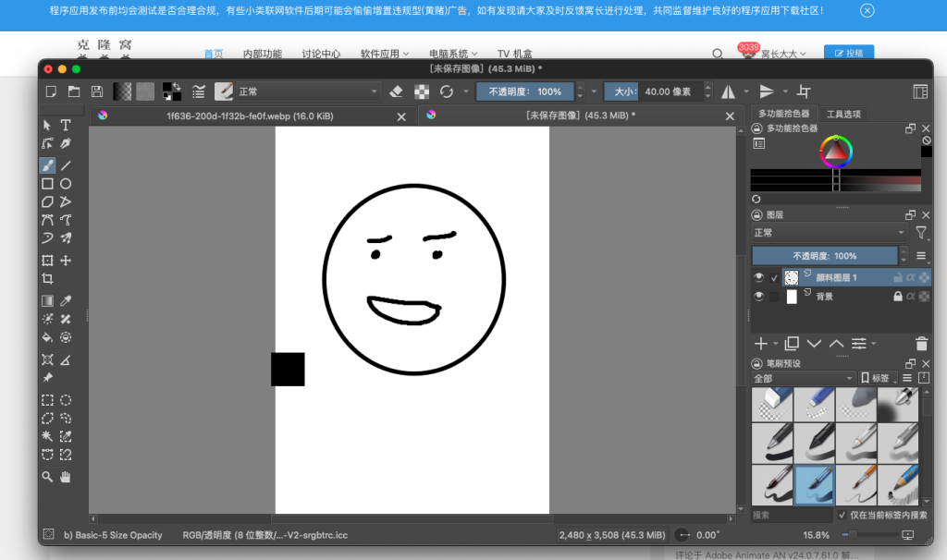The height and width of the screenshot is (560, 947).
Task: Open 讨论中心 on the website navigation
Action: click(321, 54)
